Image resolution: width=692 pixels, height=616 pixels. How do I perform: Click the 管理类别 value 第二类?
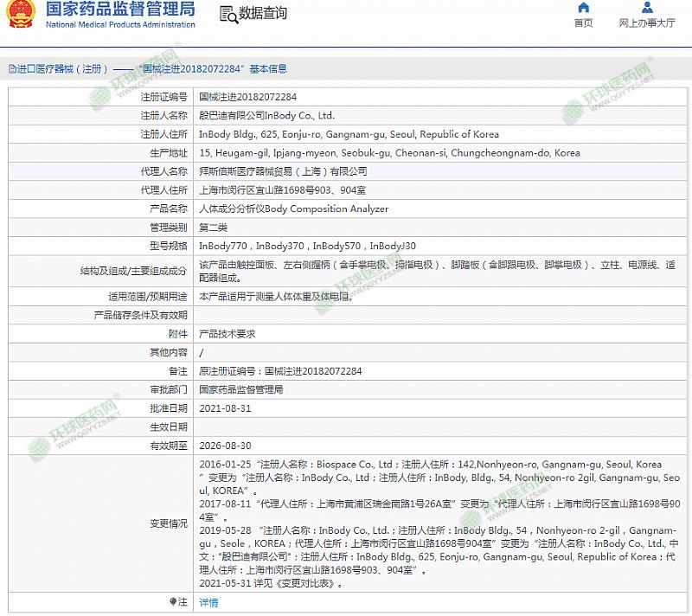coord(213,228)
